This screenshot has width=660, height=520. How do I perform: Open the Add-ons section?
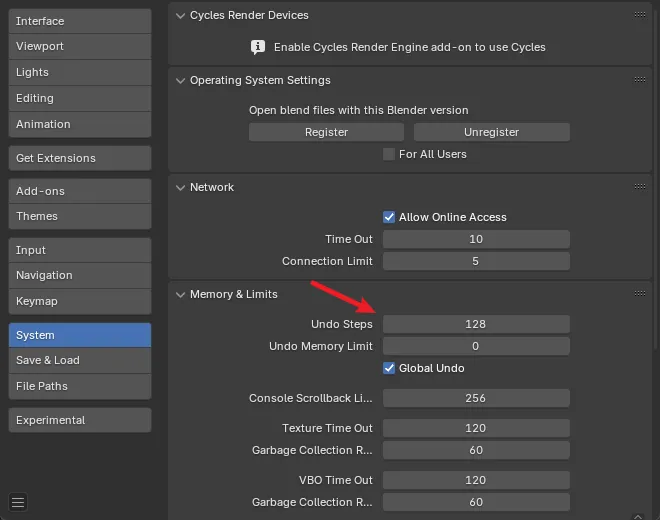pos(80,191)
